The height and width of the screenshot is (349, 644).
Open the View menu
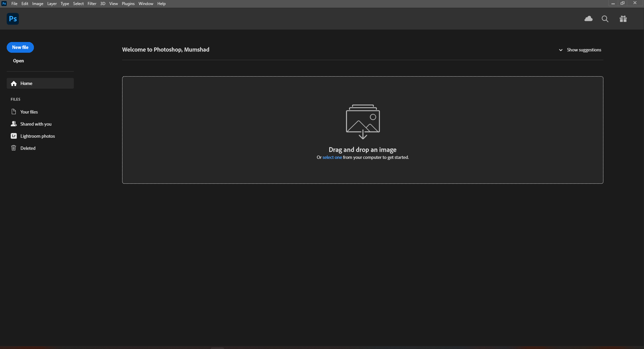(x=113, y=4)
